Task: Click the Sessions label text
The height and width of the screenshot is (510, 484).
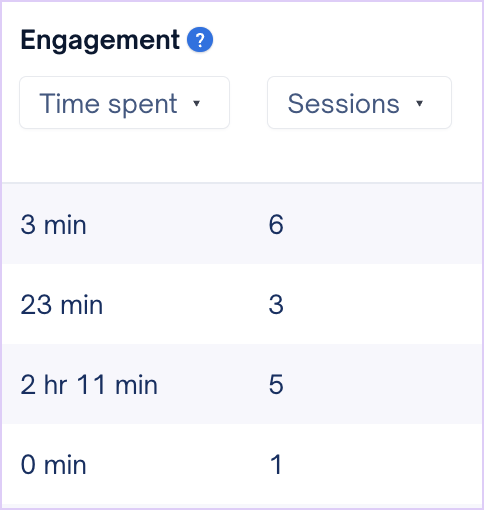Action: coord(343,104)
